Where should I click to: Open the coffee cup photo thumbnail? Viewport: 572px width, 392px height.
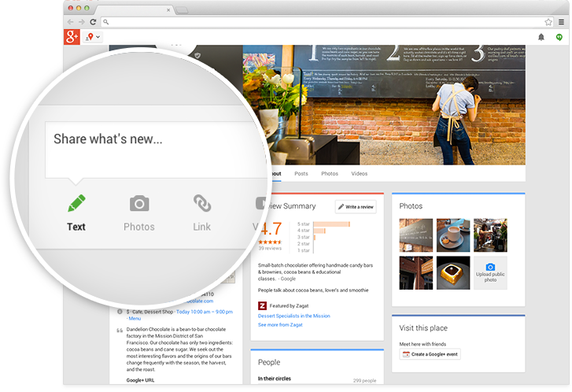point(453,235)
